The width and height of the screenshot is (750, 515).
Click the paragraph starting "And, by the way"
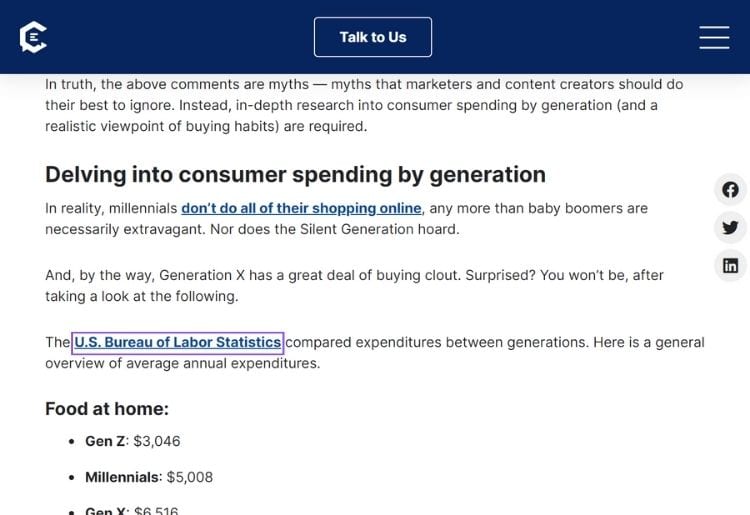[x=354, y=286]
